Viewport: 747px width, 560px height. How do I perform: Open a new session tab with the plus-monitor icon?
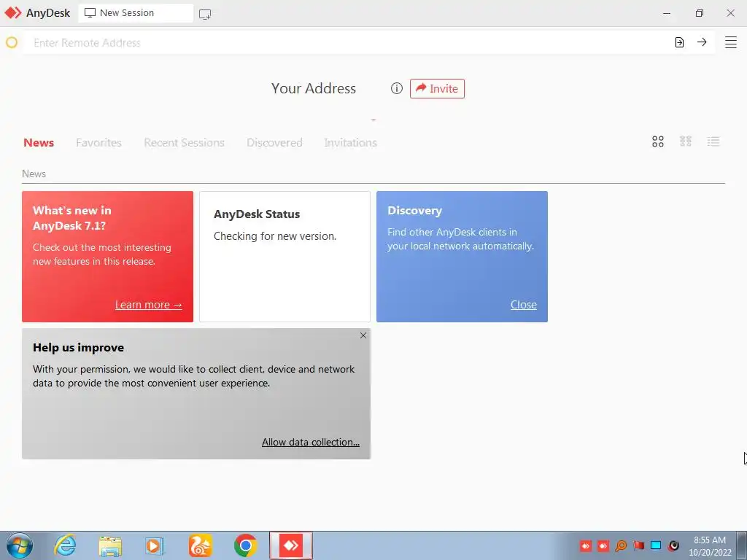(x=205, y=14)
